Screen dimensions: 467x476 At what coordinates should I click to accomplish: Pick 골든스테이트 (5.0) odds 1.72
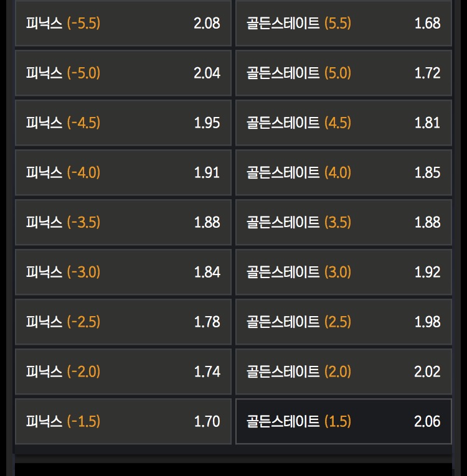(x=343, y=73)
